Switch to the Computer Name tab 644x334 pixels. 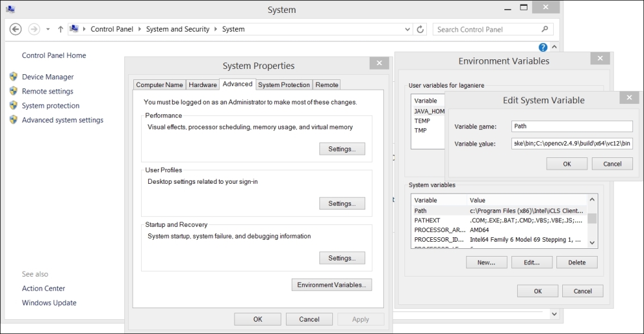159,84
